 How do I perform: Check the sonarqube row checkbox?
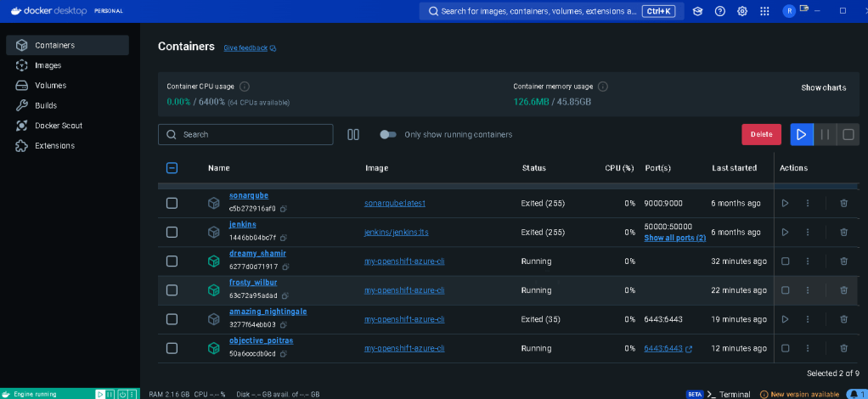172,203
